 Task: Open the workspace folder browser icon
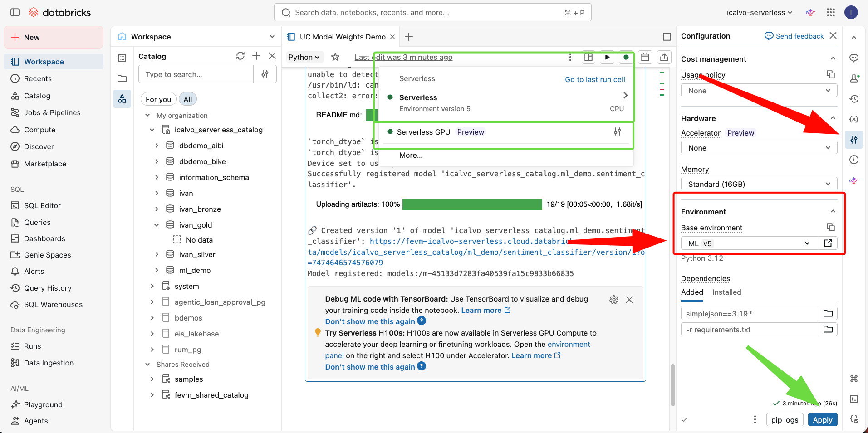(122, 78)
